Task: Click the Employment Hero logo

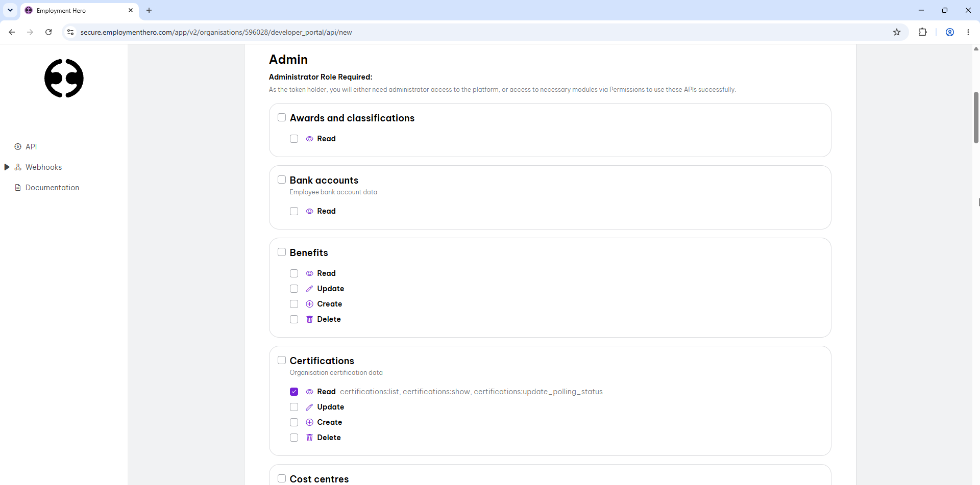Action: point(64,78)
